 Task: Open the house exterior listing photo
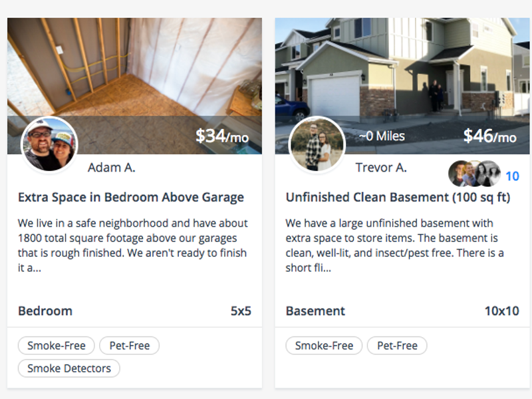pyautogui.click(x=402, y=66)
